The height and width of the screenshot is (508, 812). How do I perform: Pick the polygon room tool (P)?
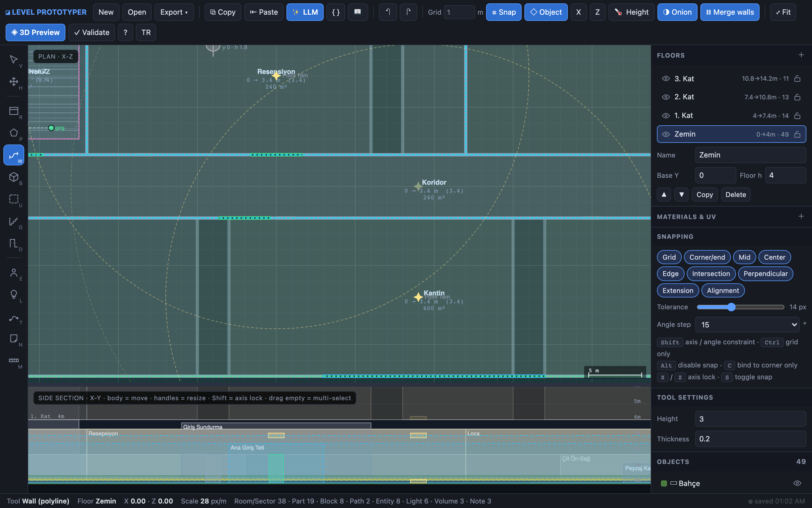pyautogui.click(x=14, y=133)
